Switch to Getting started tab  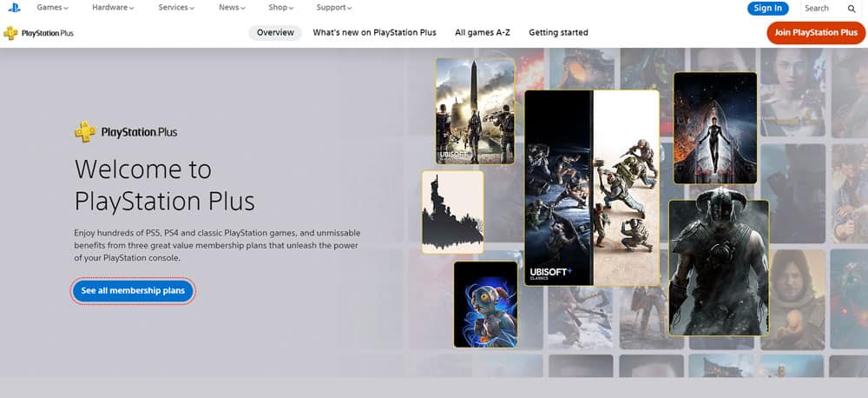click(x=558, y=33)
